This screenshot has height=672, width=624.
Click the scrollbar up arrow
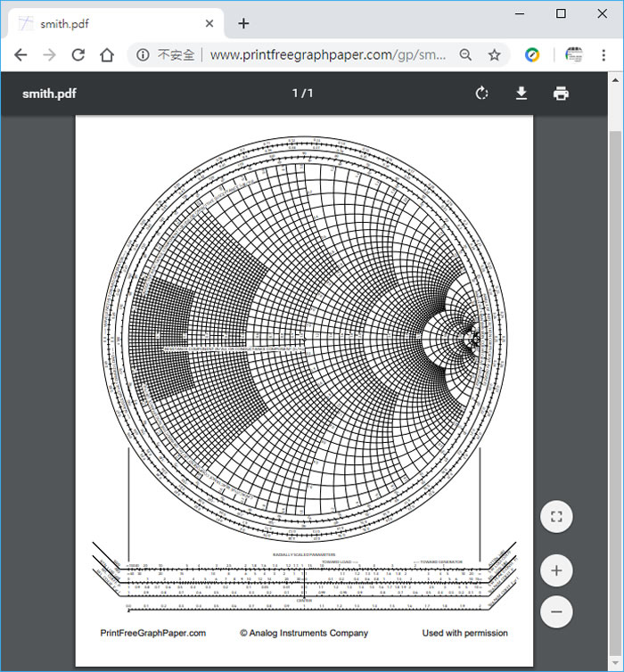615,80
